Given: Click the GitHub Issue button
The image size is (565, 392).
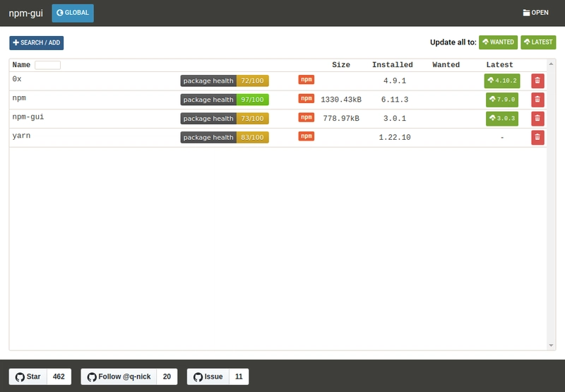Looking at the screenshot, I should [x=208, y=376].
